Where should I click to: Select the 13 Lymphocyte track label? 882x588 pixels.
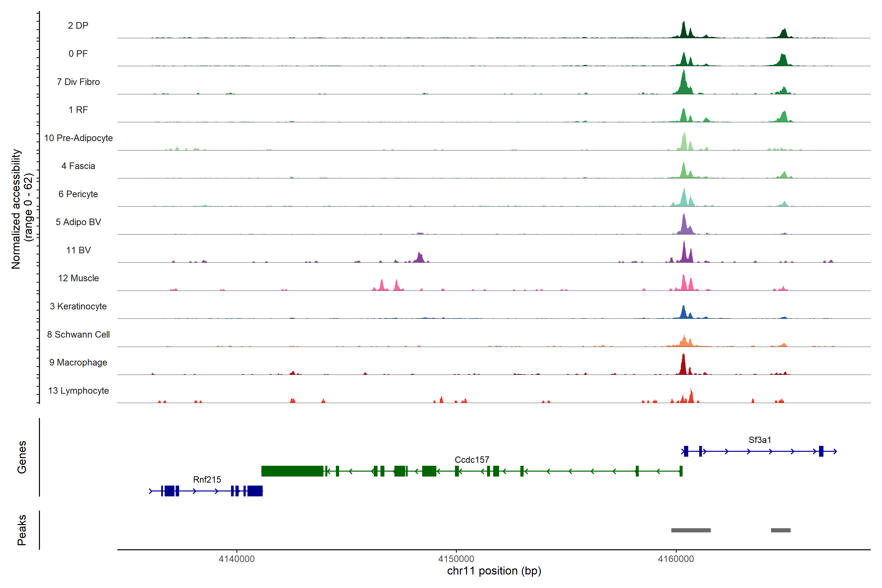(x=78, y=390)
